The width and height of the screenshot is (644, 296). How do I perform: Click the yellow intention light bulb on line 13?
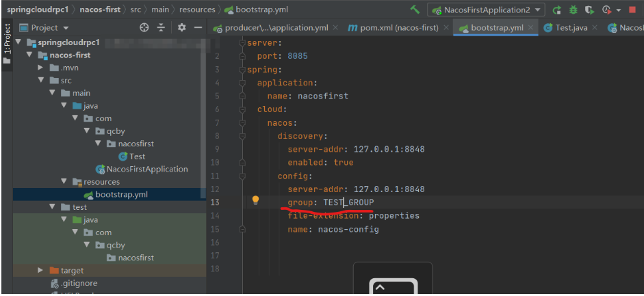255,200
